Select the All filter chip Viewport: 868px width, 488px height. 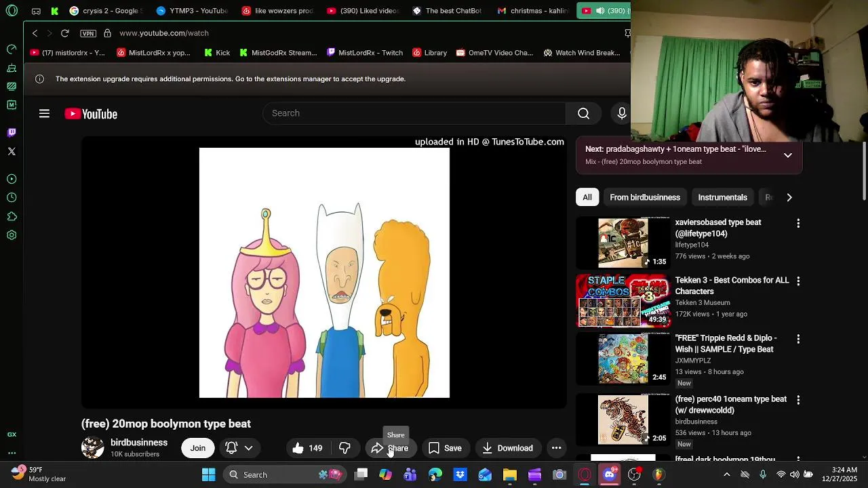(587, 197)
